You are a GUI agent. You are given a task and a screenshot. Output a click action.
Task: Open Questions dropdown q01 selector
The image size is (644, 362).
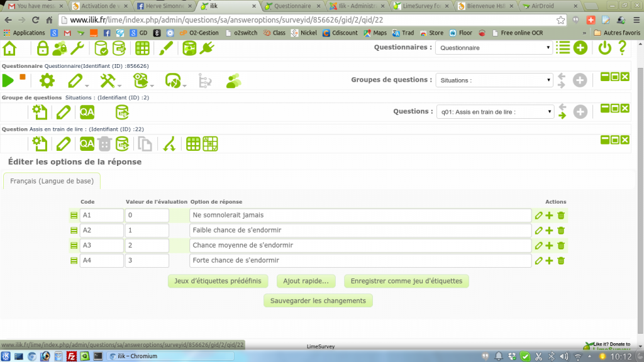[x=495, y=112]
